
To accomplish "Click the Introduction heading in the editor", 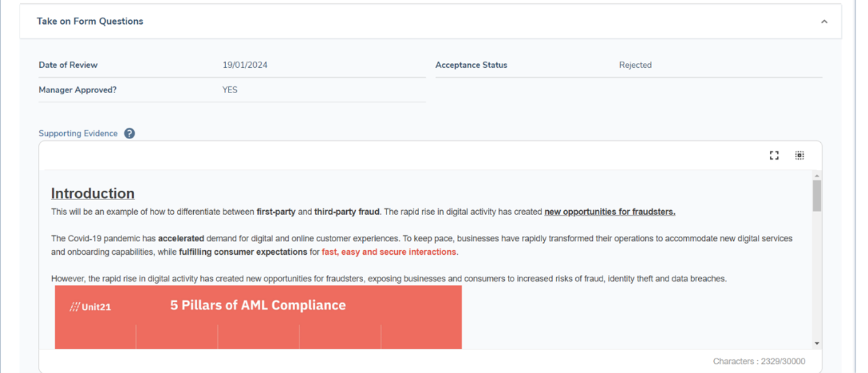I will tap(93, 193).
